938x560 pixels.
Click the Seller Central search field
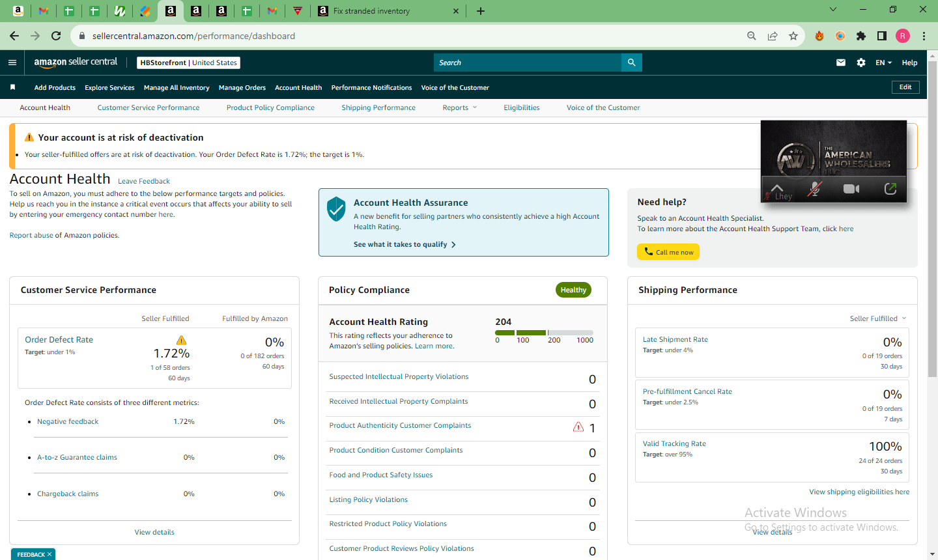point(528,63)
